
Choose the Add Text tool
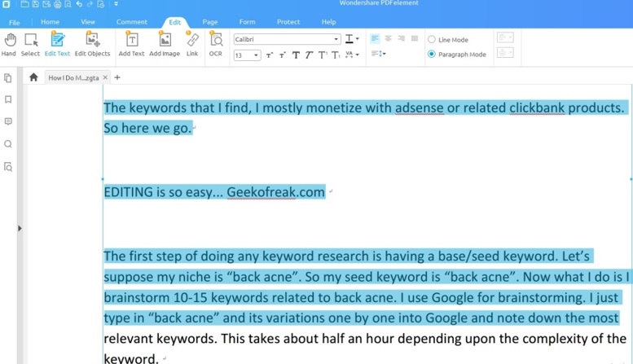point(131,44)
